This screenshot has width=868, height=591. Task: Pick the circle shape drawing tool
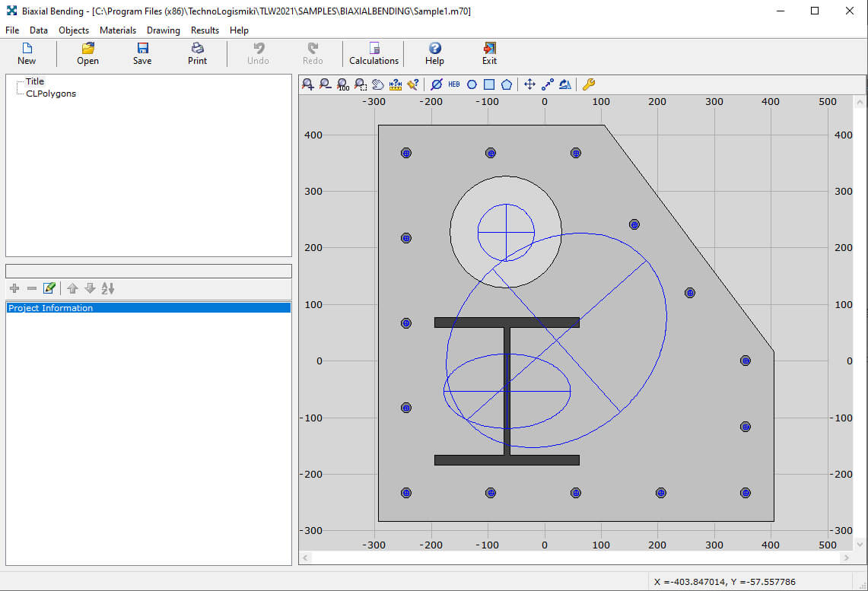(x=472, y=84)
